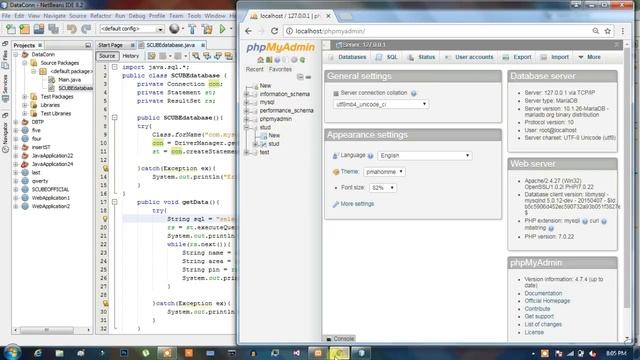Open Debug menu in NetBeans
Screen dimensions: 640x360
137,16
